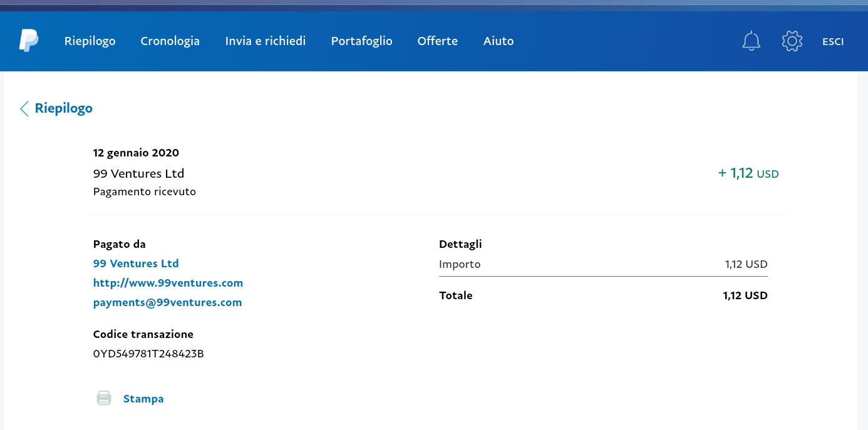The width and height of the screenshot is (868, 430).
Task: Click the Dettagli heading
Action: tap(461, 245)
